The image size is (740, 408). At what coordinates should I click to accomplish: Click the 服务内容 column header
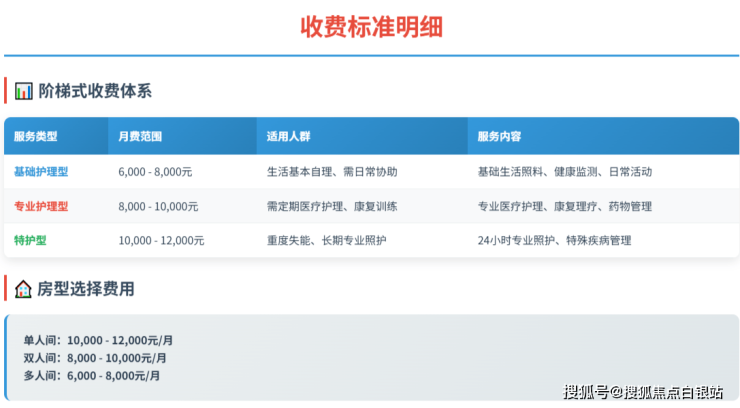click(499, 136)
